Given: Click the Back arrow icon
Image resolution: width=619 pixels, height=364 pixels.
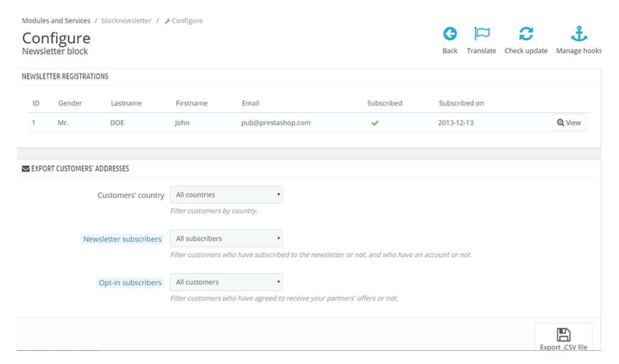Looking at the screenshot, I should tap(449, 34).
